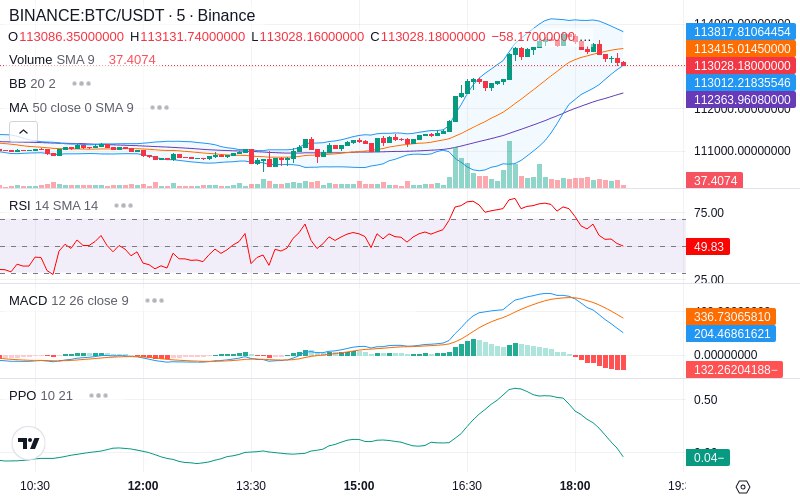Click the PPO 0.50 axis label

706,399
